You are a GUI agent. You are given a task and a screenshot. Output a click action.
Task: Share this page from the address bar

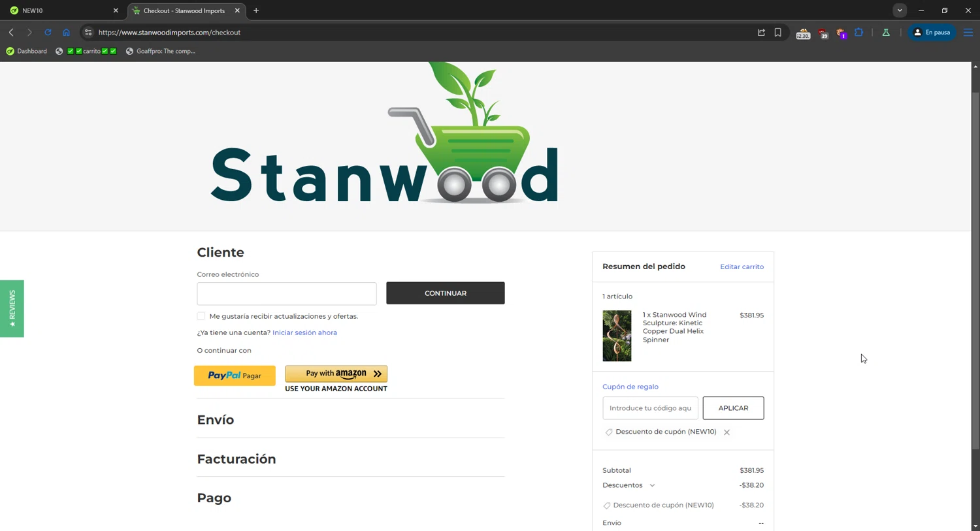pyautogui.click(x=761, y=32)
